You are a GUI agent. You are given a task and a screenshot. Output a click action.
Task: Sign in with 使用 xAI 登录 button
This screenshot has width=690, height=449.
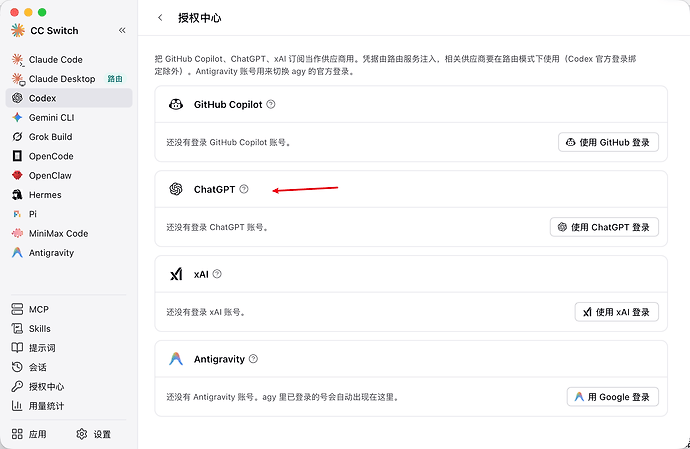617,312
